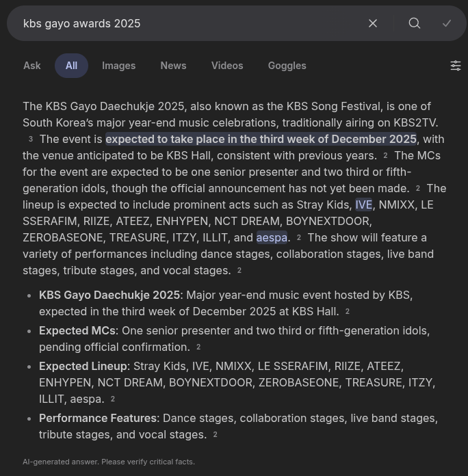The height and width of the screenshot is (476, 468).
Task: Click 'BOYNEXTDOOR' in the answer paragraph
Action: click(x=328, y=221)
